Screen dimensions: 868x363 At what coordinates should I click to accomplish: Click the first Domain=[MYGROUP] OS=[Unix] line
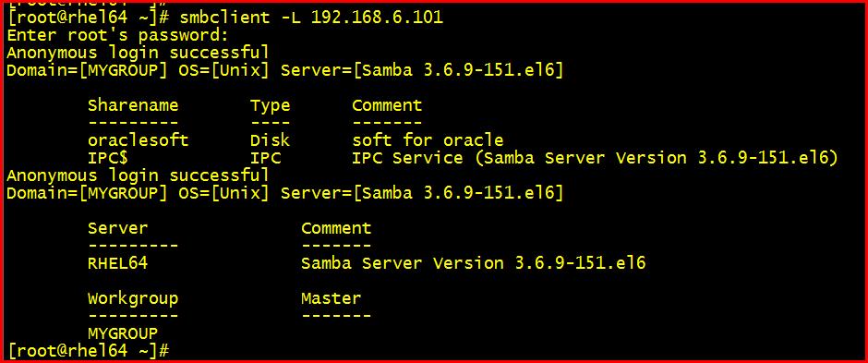285,71
